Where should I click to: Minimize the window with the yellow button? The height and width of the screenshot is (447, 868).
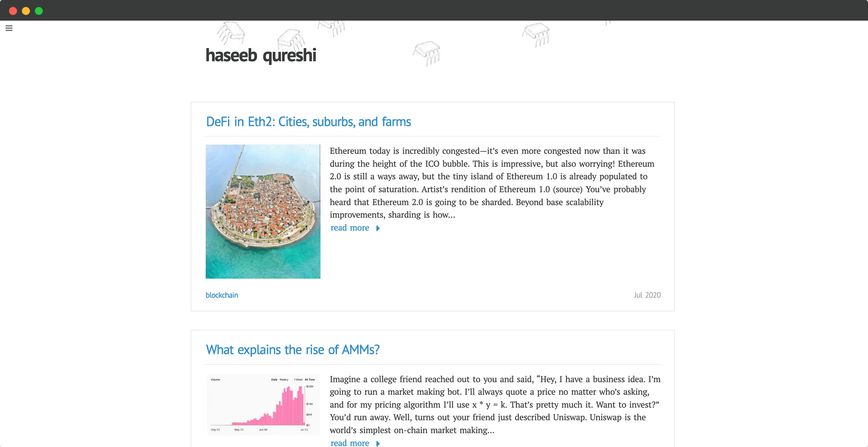tap(26, 11)
